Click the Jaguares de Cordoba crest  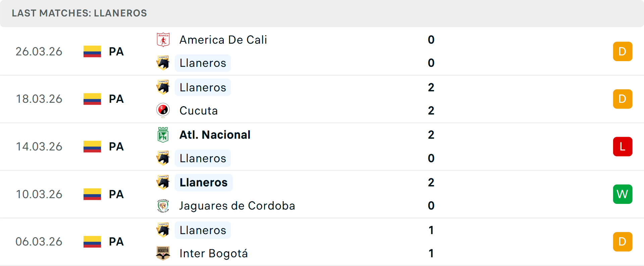pyautogui.click(x=163, y=206)
